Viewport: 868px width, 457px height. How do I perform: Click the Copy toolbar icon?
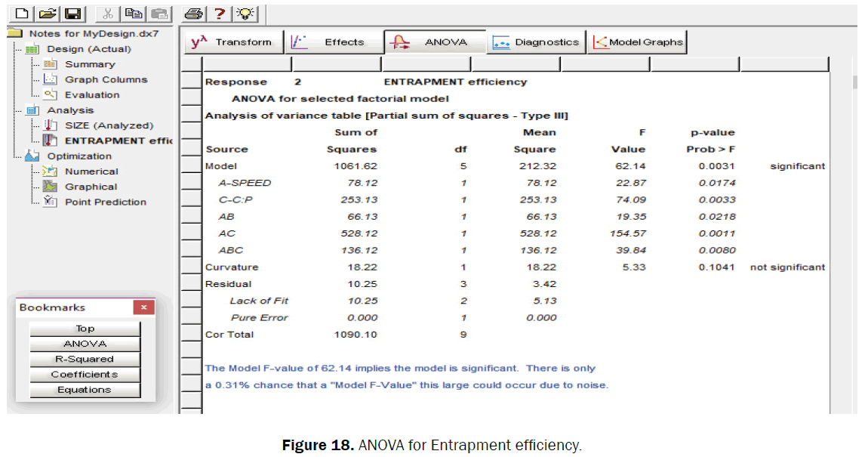pyautogui.click(x=134, y=14)
